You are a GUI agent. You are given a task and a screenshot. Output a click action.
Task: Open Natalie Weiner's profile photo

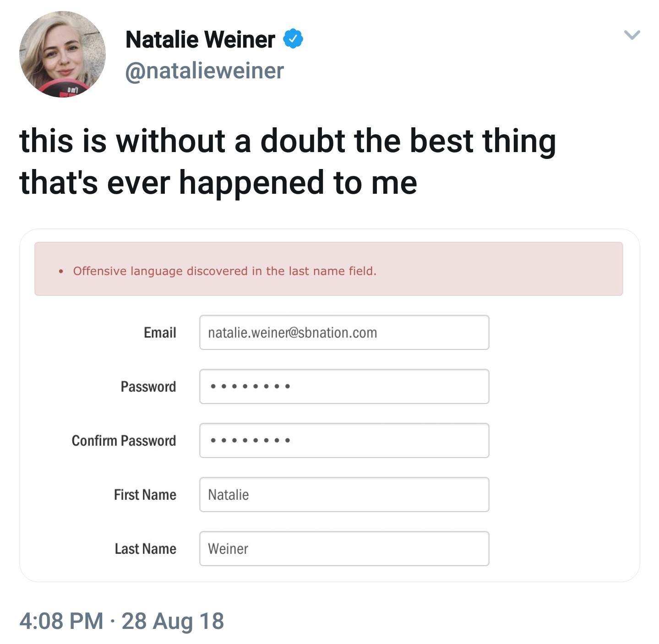click(62, 54)
